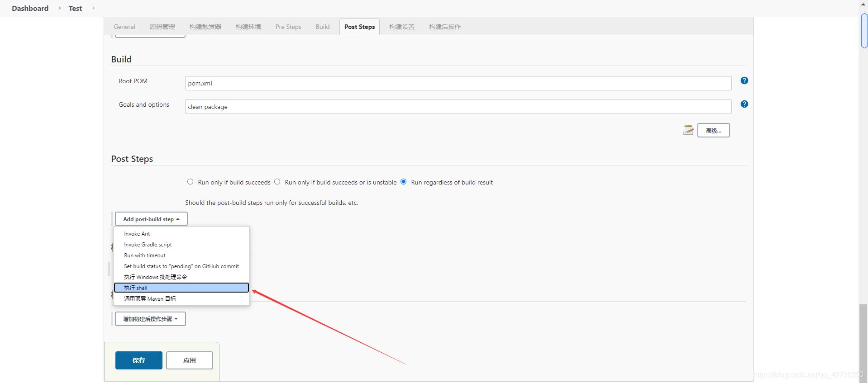Switch to the Build tab
This screenshot has height=383, width=868.
pos(323,27)
